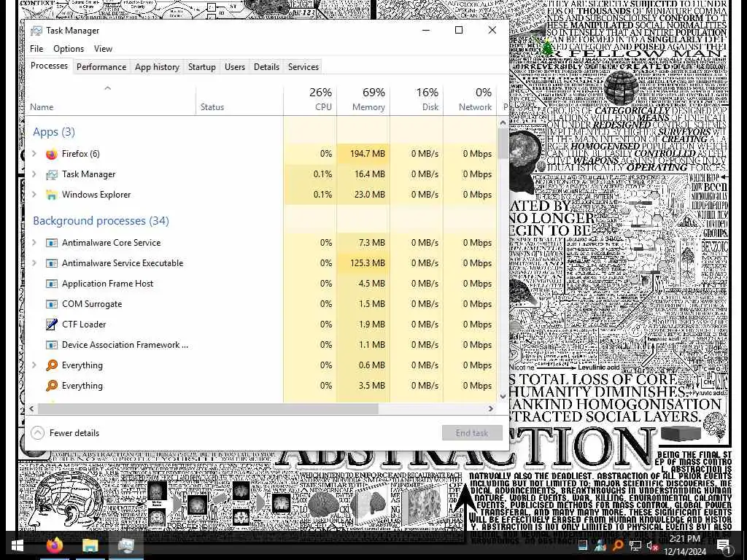This screenshot has height=560, width=747.
Task: Sort by Memory column header
Action: tap(363, 100)
